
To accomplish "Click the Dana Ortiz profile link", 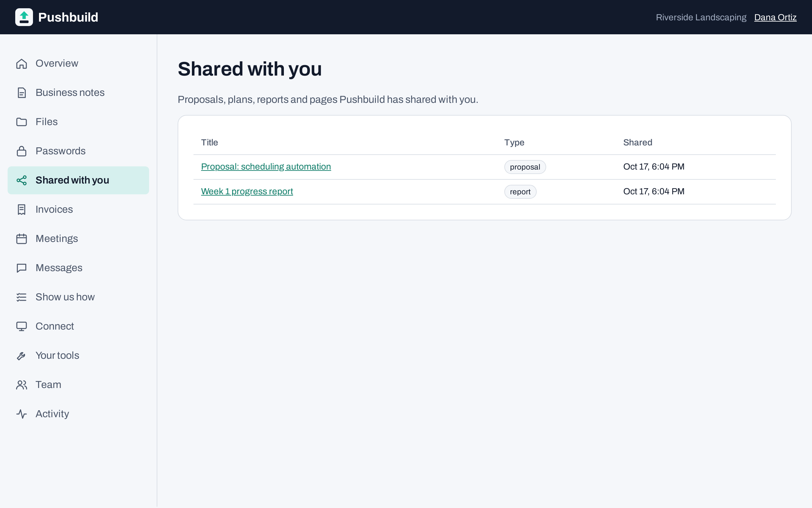I will click(775, 17).
